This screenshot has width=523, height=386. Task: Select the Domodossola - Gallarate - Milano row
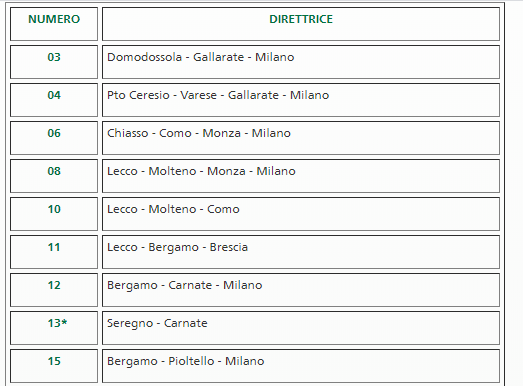click(301, 62)
